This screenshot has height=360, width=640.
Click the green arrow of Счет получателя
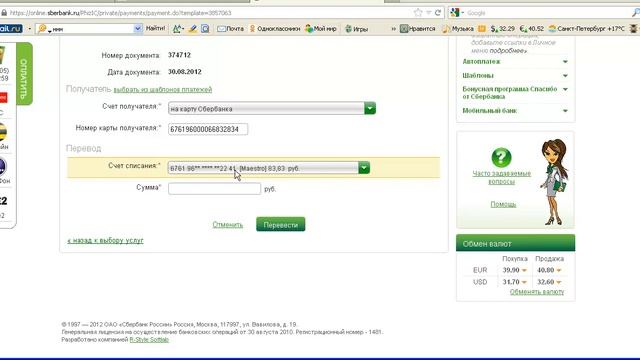tap(370, 109)
